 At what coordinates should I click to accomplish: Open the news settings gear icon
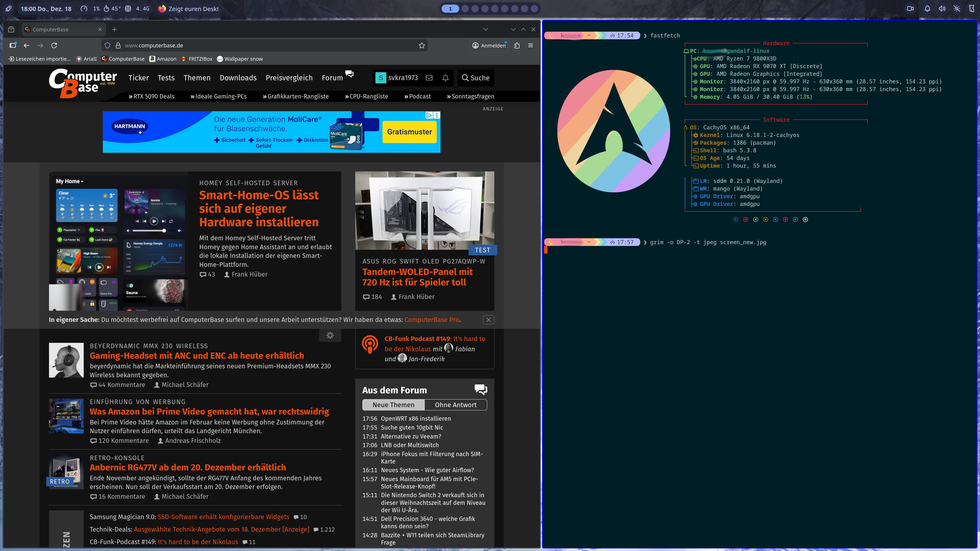click(330, 335)
